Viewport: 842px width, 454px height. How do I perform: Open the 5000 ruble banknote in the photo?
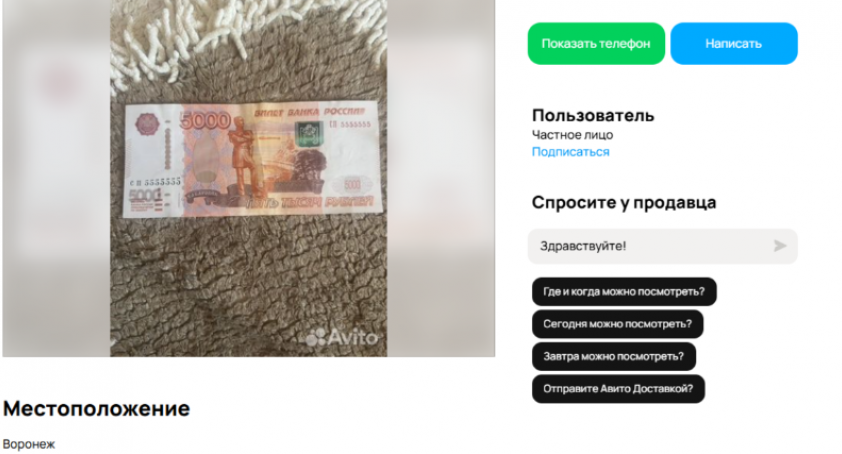point(252,160)
